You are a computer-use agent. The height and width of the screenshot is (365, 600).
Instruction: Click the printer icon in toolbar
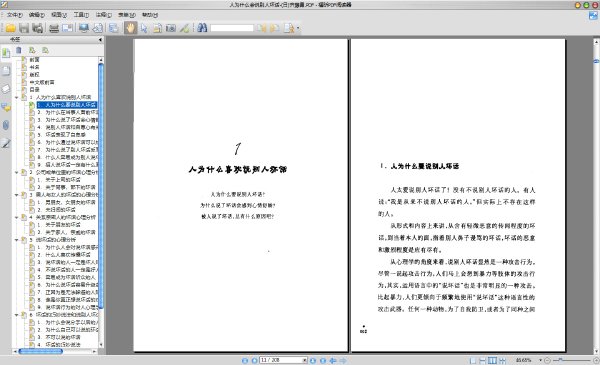click(54, 28)
